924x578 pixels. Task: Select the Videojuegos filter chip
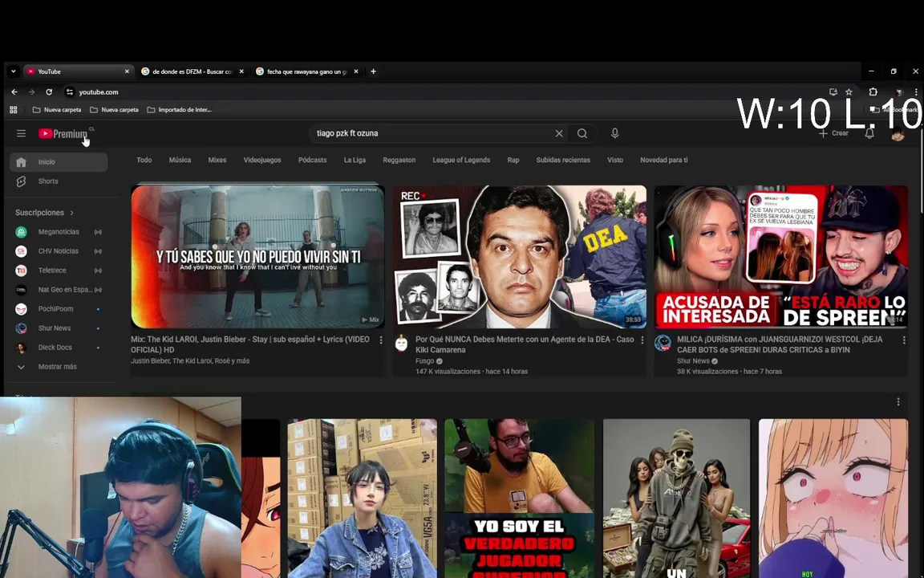pos(262,160)
